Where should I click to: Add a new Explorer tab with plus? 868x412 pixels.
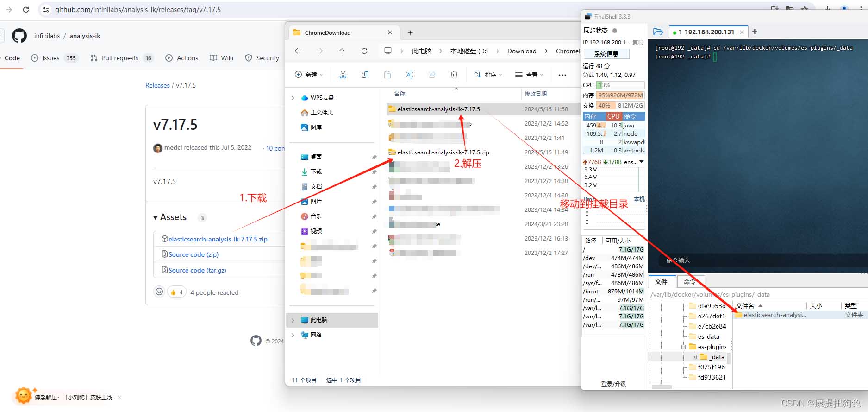tap(410, 32)
